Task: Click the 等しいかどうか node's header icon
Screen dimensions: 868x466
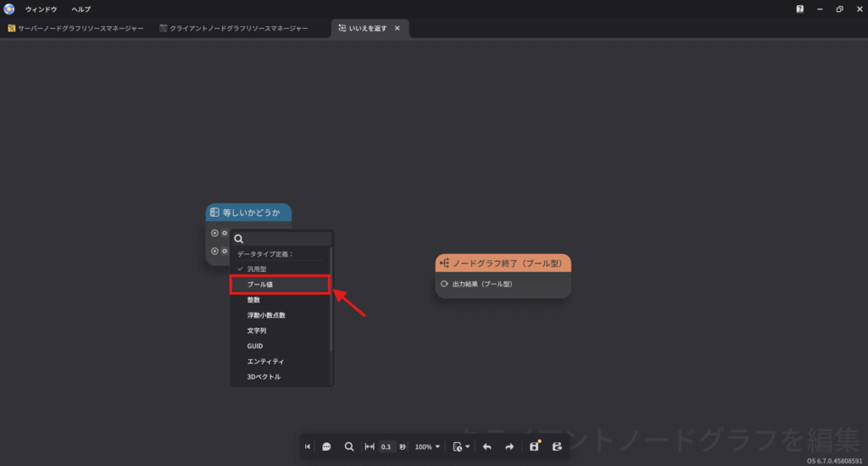Action: click(x=214, y=213)
